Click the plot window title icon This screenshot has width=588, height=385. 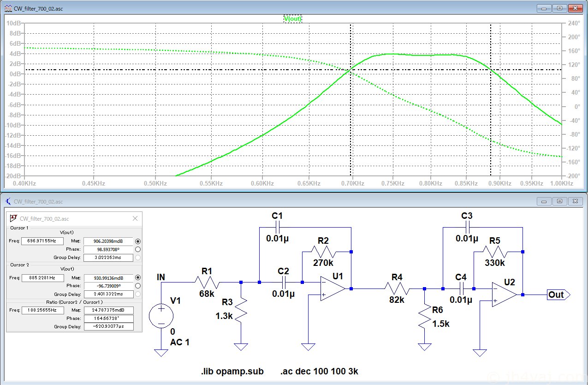(8, 9)
